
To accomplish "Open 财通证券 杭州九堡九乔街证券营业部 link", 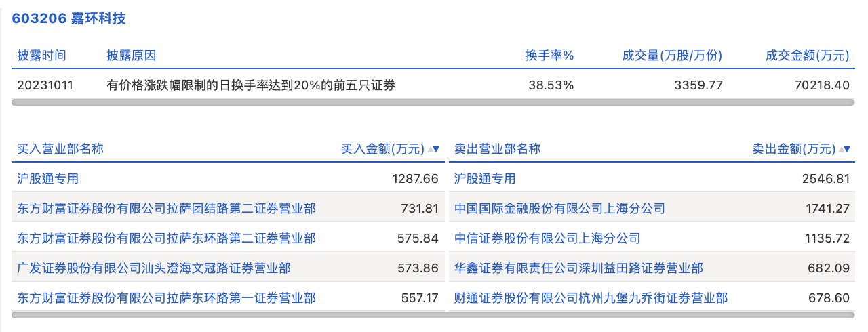I will [591, 298].
